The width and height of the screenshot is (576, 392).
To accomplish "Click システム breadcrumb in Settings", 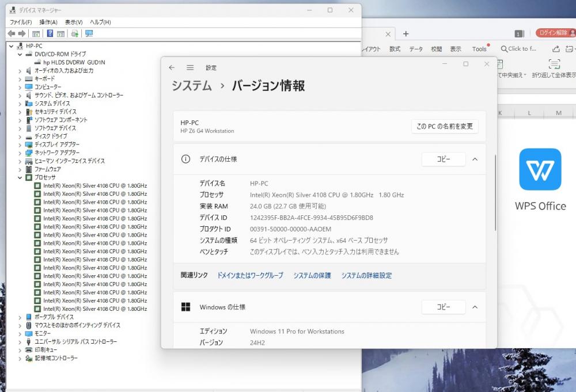I will pos(192,86).
